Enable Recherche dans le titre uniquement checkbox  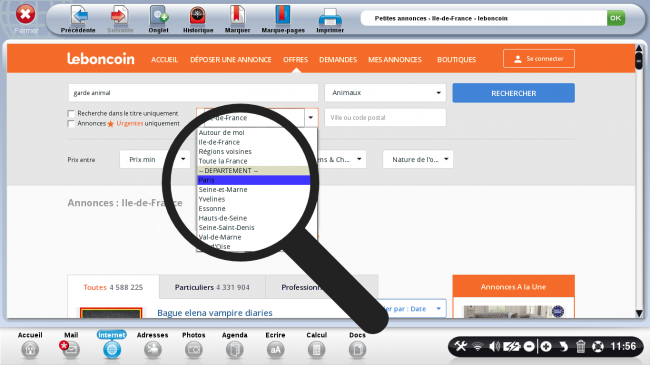coord(71,113)
